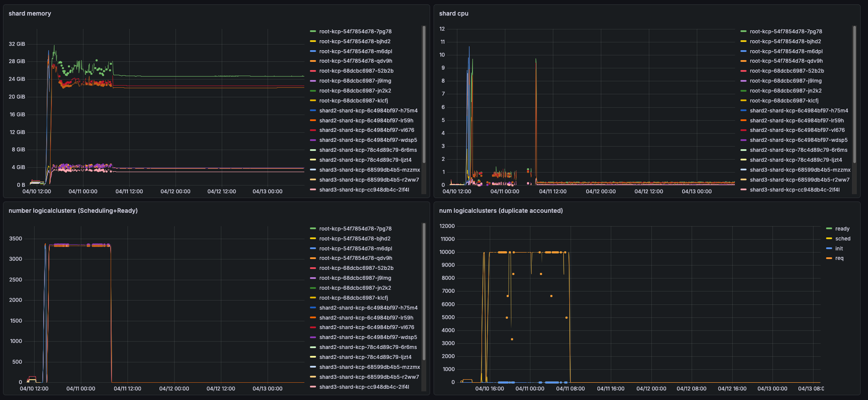
Task: Open the shard memory panel title menu
Action: pos(30,13)
